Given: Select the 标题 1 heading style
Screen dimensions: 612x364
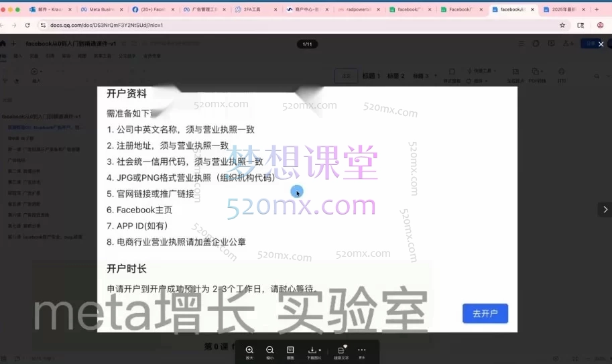Looking at the screenshot, I should click(371, 76).
